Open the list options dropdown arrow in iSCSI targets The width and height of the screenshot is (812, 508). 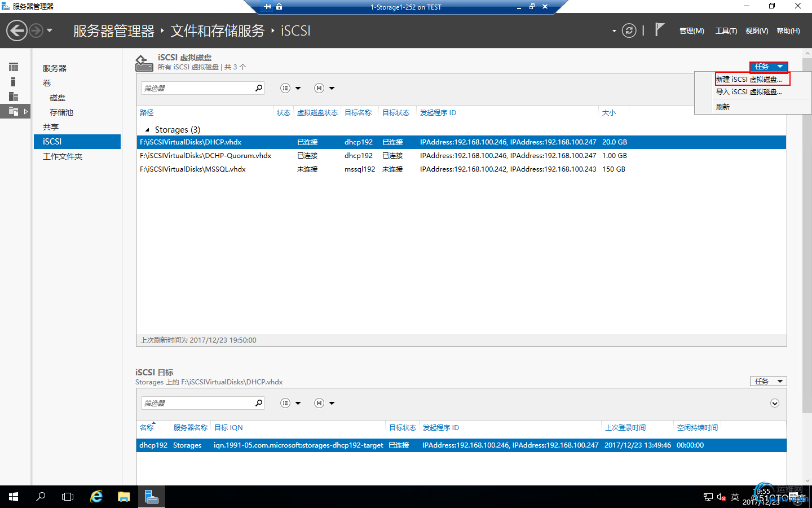(298, 404)
